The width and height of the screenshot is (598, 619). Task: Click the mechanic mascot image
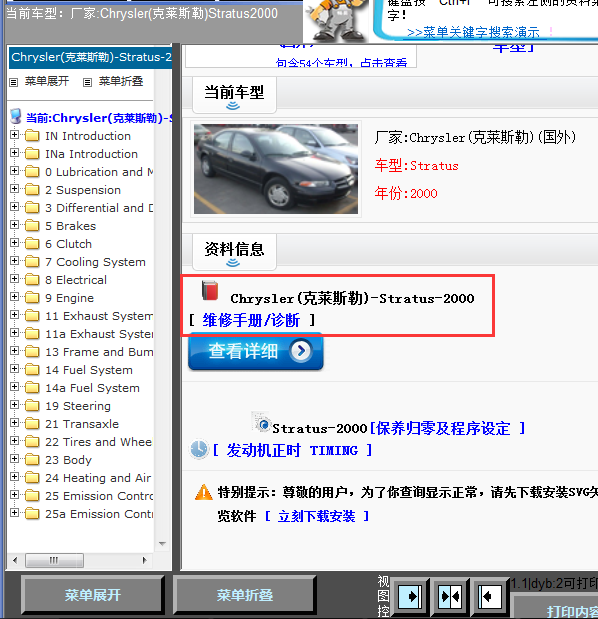[x=336, y=20]
